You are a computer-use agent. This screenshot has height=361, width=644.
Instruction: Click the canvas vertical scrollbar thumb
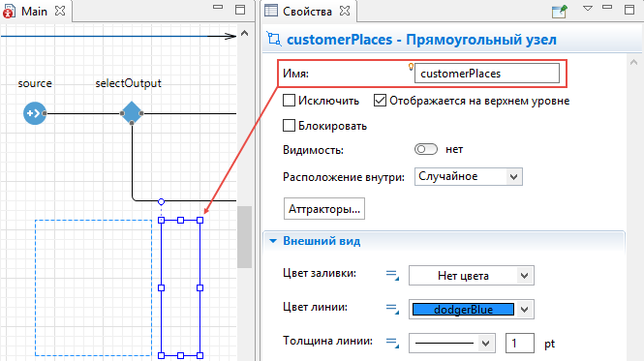pyautogui.click(x=245, y=237)
